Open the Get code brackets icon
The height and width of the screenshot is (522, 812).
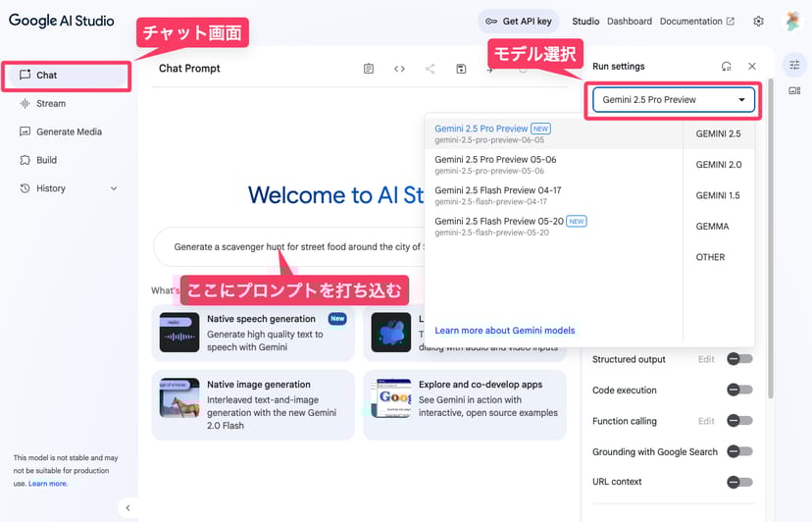coord(399,69)
